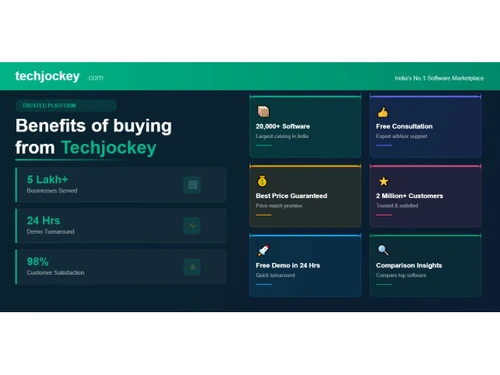Viewport: 500px width, 375px height.
Task: Click the lightning bolt icon in the 24 Hrs row
Action: pyautogui.click(x=192, y=226)
